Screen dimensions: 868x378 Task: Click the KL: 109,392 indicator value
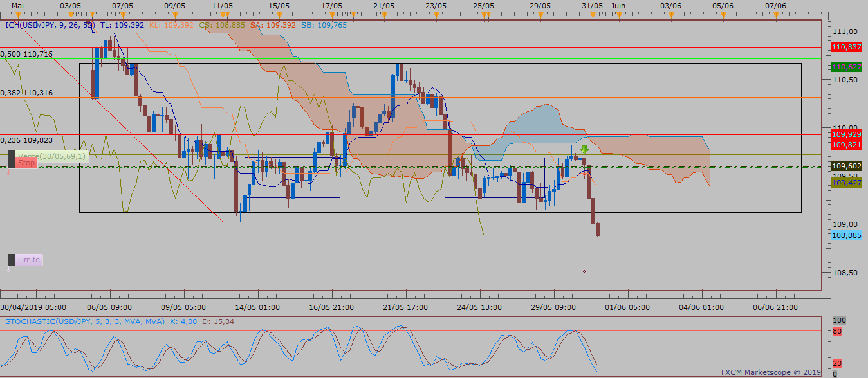(x=171, y=25)
